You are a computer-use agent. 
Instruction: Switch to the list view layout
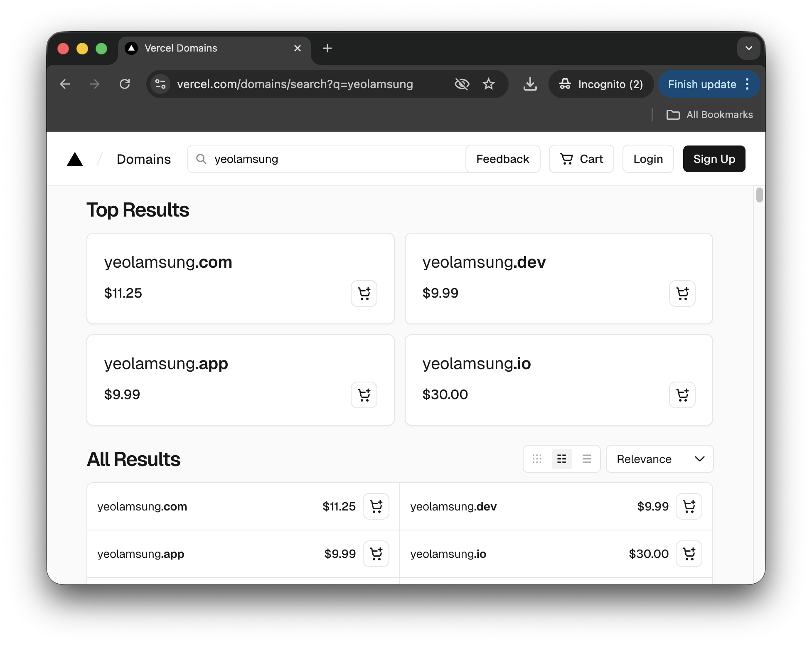[586, 459]
